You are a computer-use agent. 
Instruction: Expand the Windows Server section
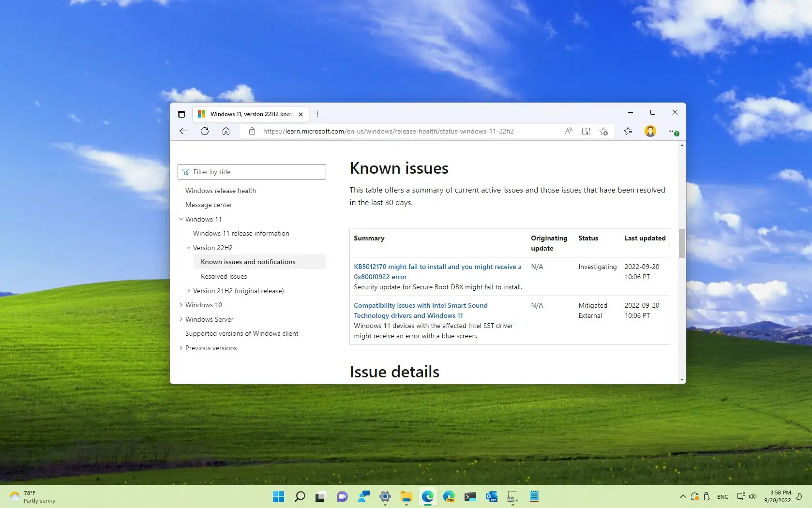pyautogui.click(x=181, y=319)
